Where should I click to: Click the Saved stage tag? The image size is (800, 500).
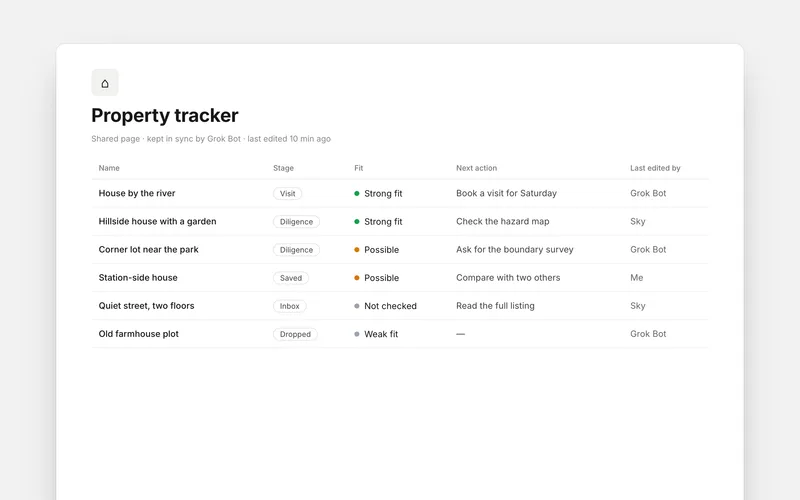(291, 278)
